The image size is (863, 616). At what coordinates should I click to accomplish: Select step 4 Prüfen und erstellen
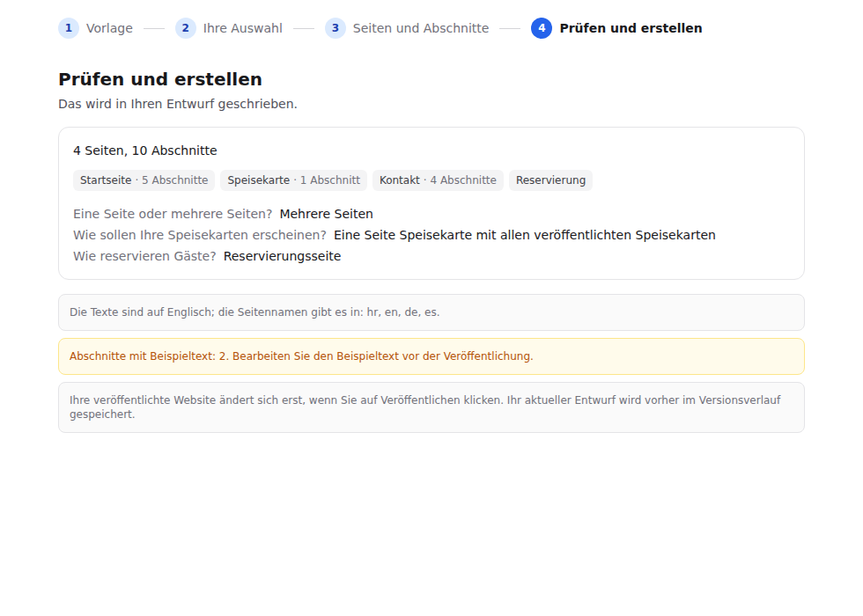pyautogui.click(x=616, y=28)
